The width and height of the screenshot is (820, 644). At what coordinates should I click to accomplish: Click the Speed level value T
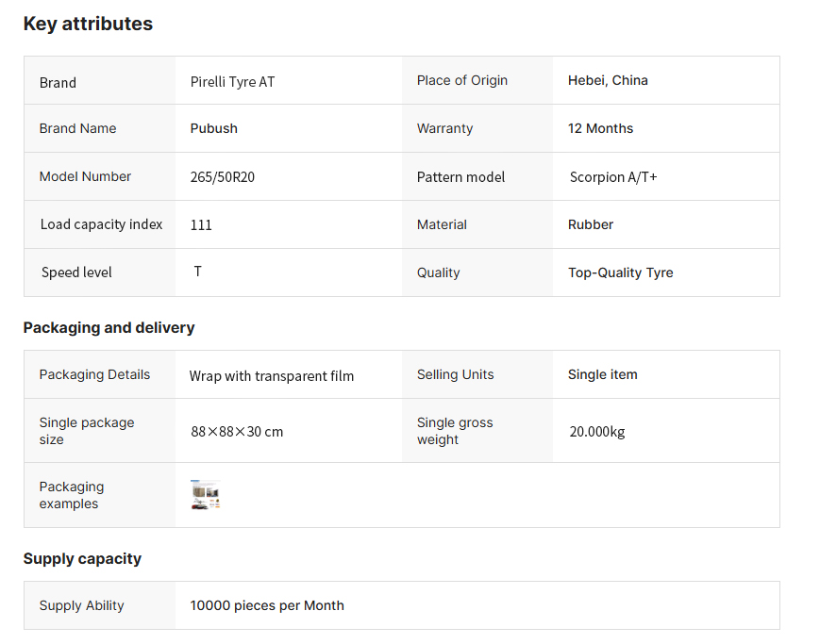coord(198,272)
